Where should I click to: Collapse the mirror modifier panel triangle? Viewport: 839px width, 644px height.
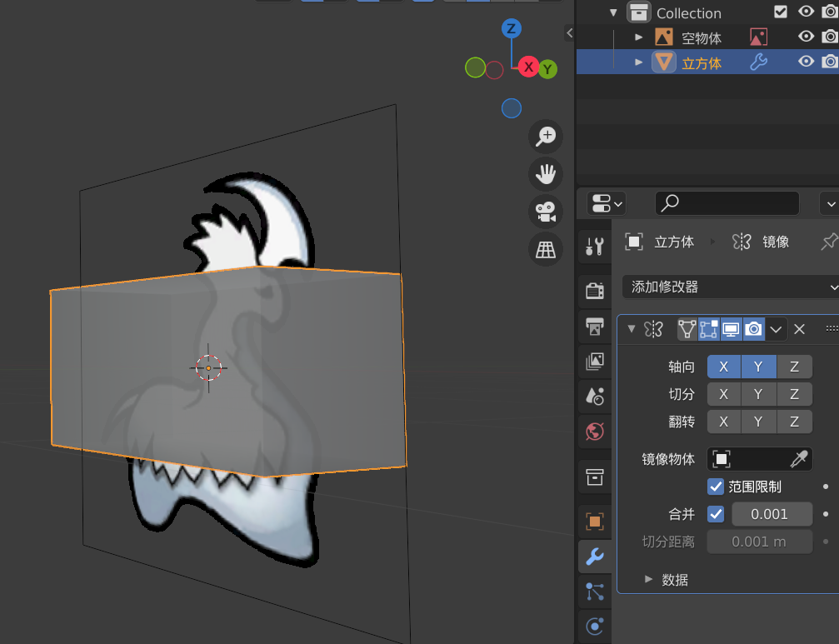[x=632, y=328]
